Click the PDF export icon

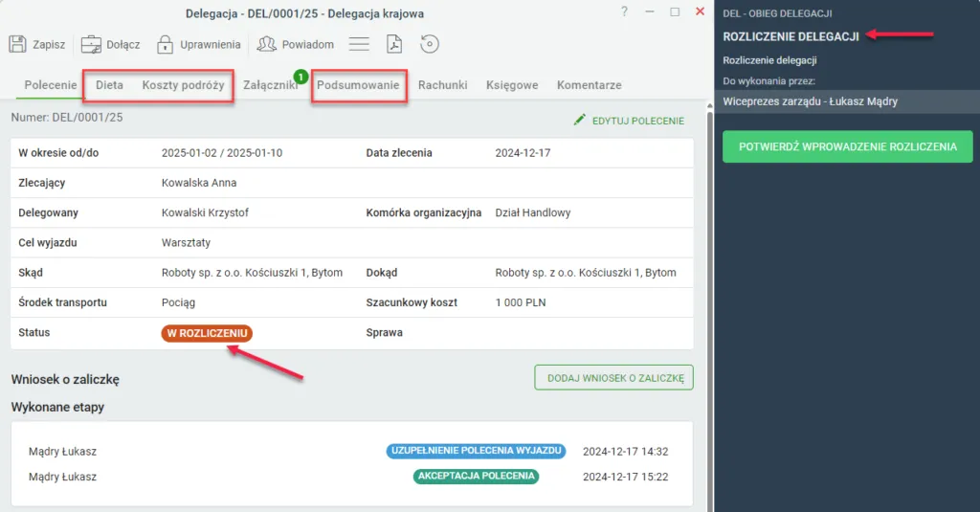tap(393, 44)
